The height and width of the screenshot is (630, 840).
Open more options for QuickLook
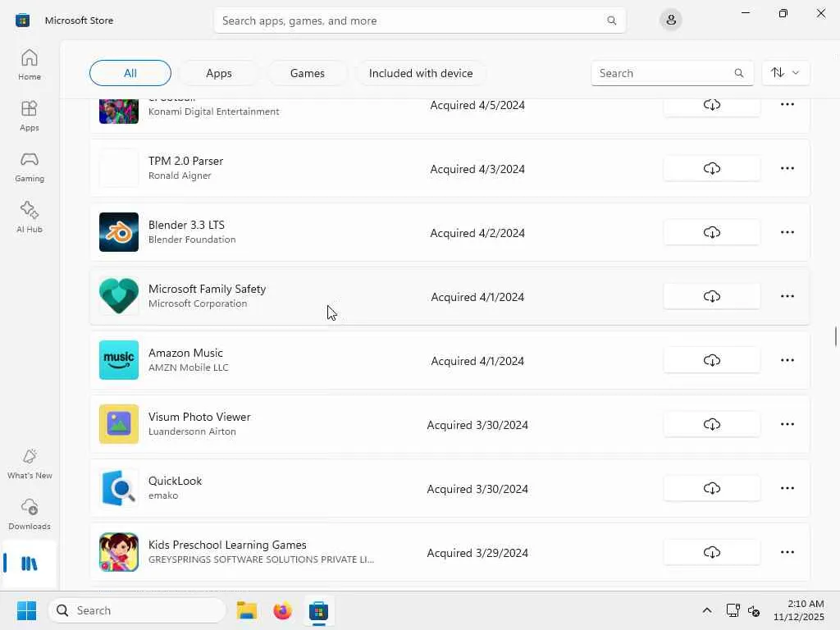(787, 488)
